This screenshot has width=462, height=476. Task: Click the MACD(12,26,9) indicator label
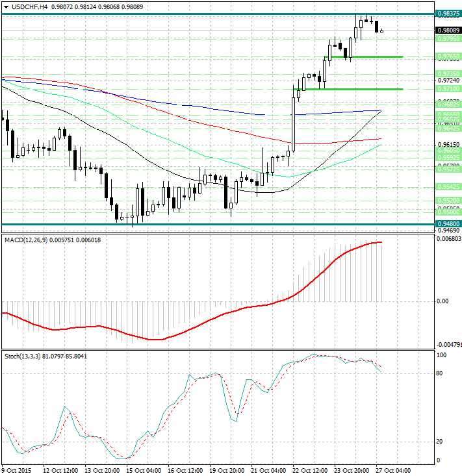(26, 240)
